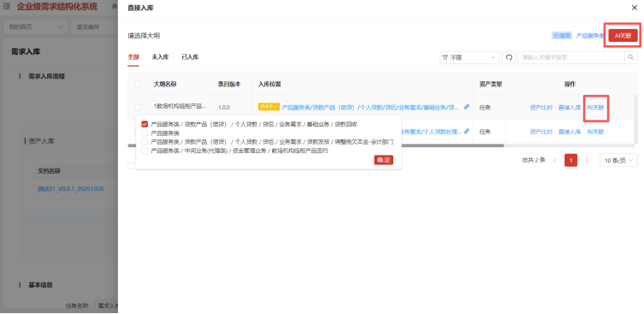Switch to the 已入库 tab
This screenshot has width=644, height=314.
[190, 57]
